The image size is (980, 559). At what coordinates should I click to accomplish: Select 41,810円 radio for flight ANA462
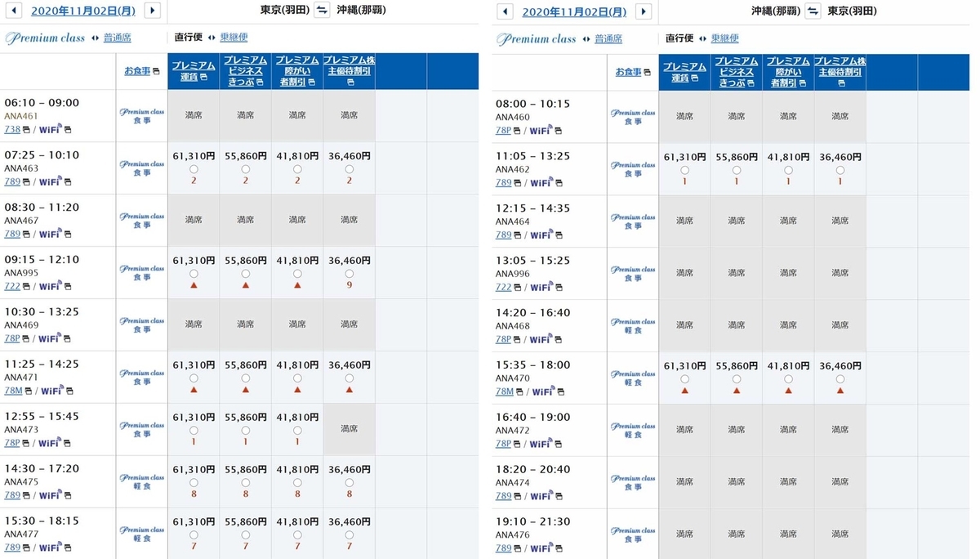pos(788,170)
